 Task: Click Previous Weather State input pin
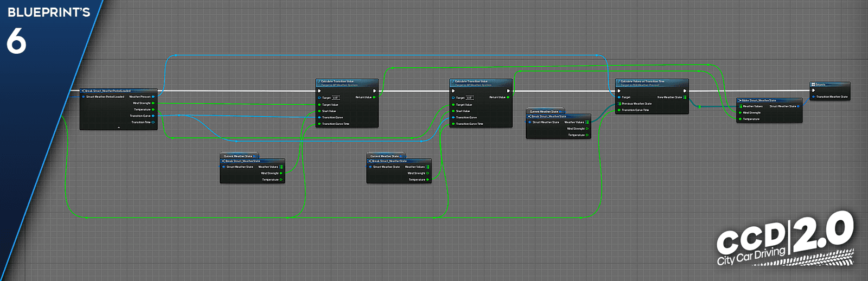[619, 104]
